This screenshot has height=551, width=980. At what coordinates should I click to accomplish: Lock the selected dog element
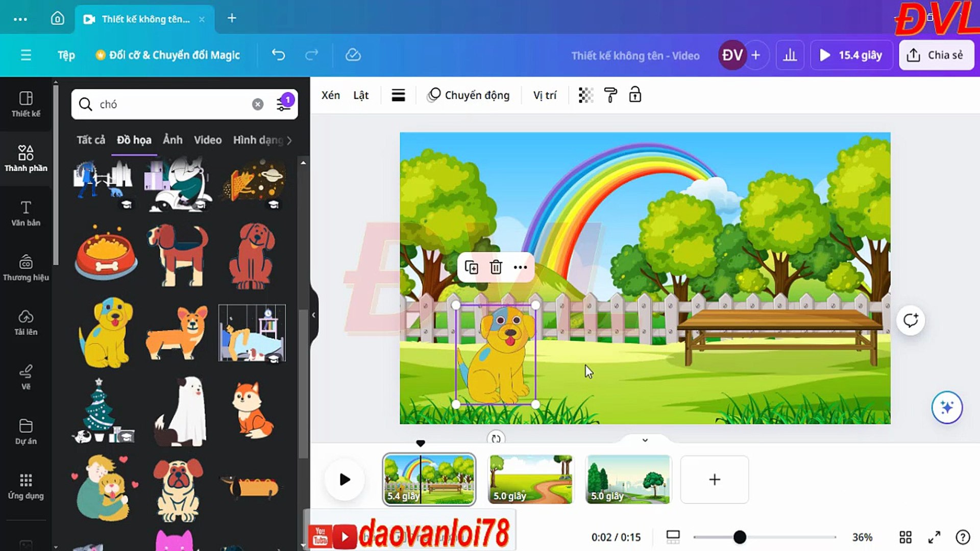[x=634, y=95]
